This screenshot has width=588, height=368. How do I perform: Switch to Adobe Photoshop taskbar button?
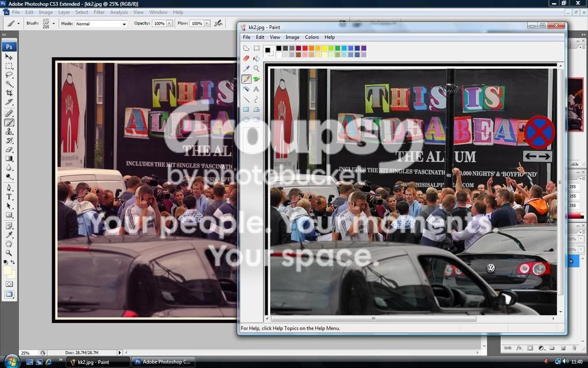click(x=163, y=362)
